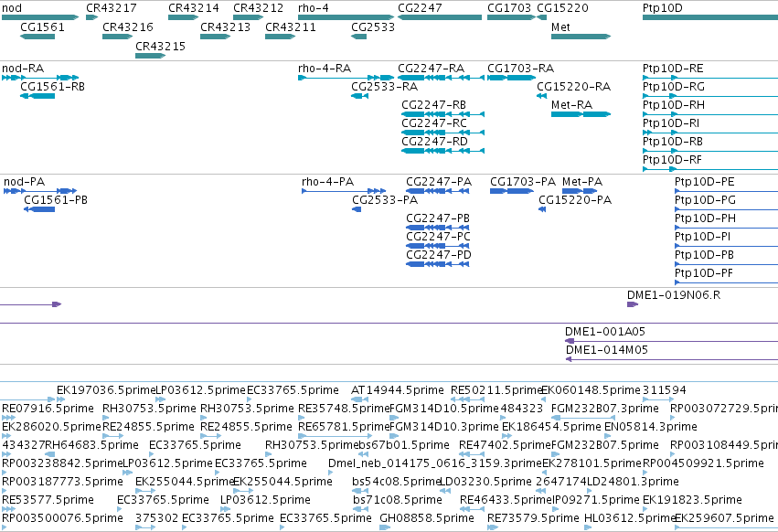Click protein CG2247-PA
This screenshot has height=532, width=778.
[x=438, y=191]
